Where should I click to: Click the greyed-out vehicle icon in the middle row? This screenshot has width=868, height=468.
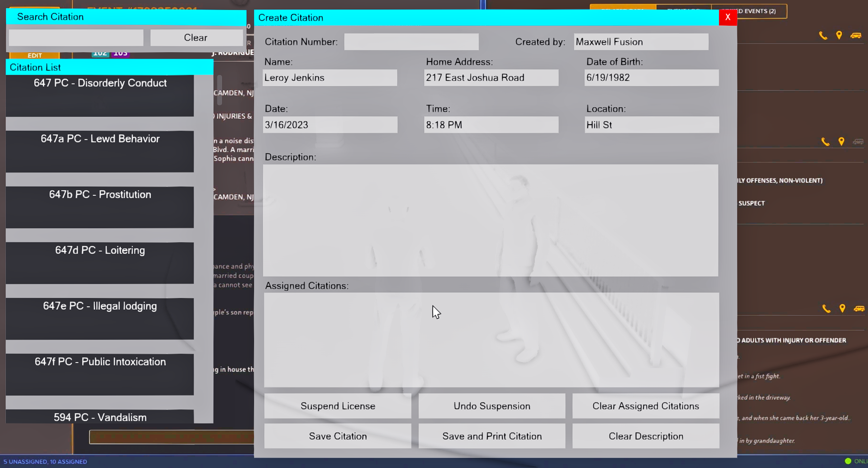pos(858,142)
